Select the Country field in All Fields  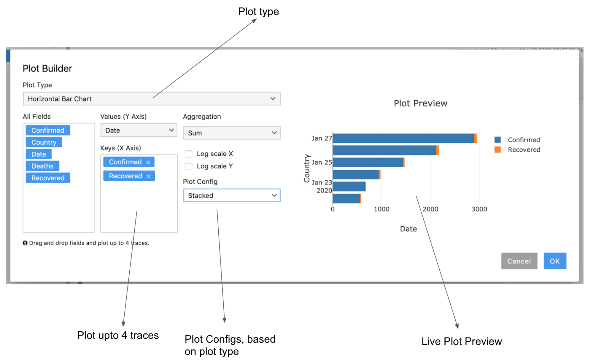[x=44, y=142]
